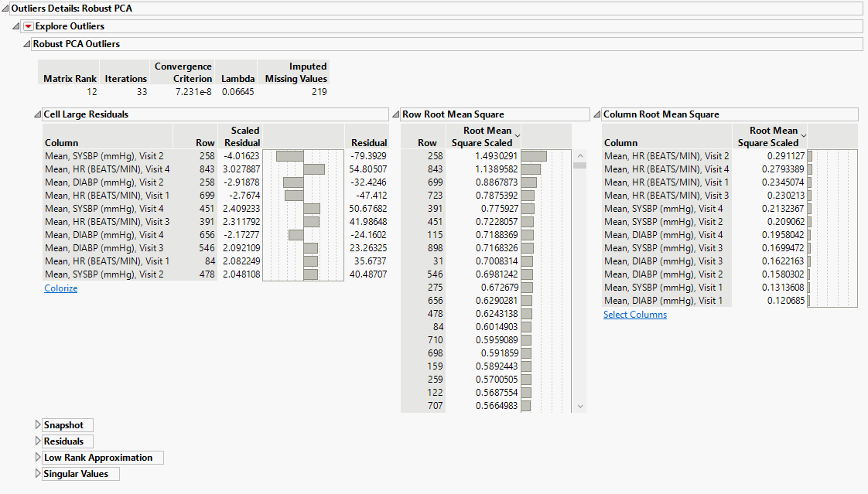Click sort arrow in Row Root Mean Square header
This screenshot has height=494, width=868.
(518, 136)
